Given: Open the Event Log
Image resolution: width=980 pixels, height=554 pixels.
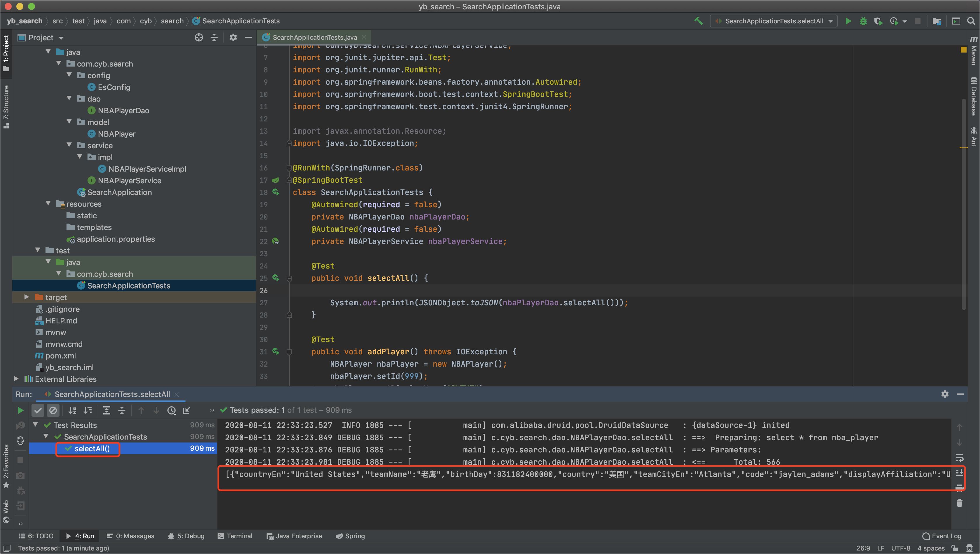Looking at the screenshot, I should pos(942,536).
